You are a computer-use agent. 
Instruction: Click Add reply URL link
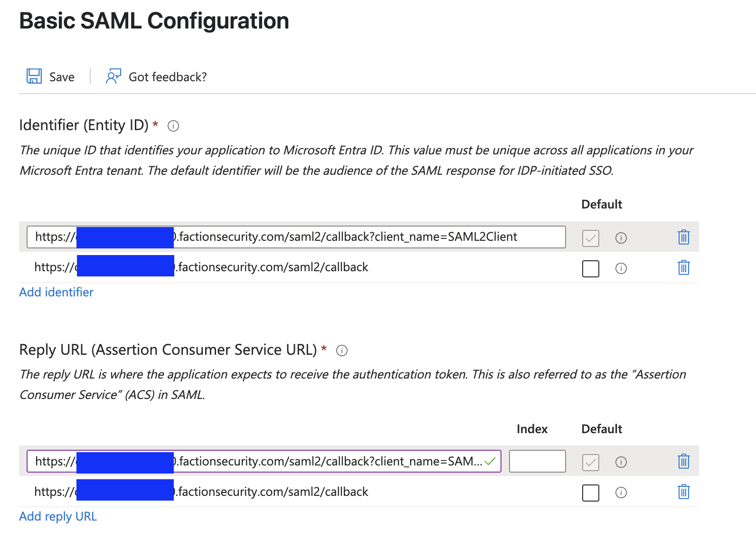[x=58, y=516]
